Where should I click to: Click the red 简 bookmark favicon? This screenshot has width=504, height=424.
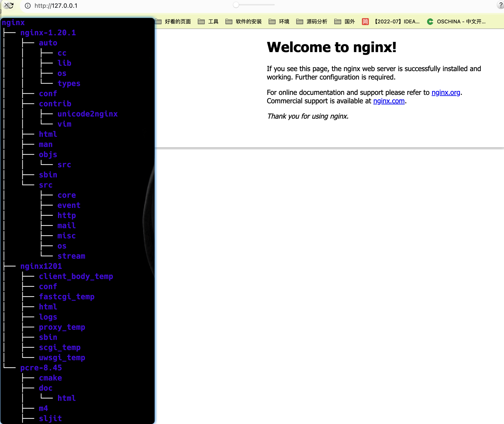pyautogui.click(x=365, y=22)
